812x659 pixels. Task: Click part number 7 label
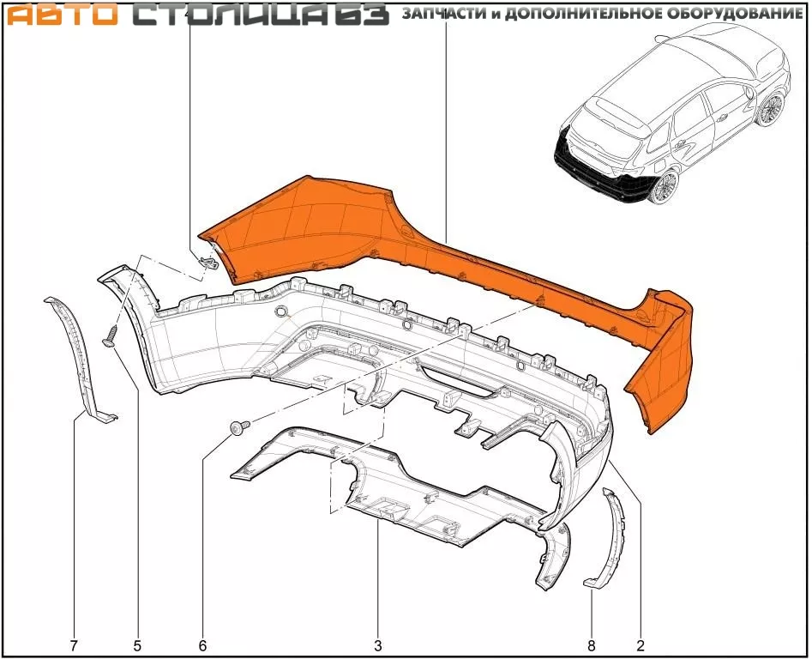click(74, 644)
